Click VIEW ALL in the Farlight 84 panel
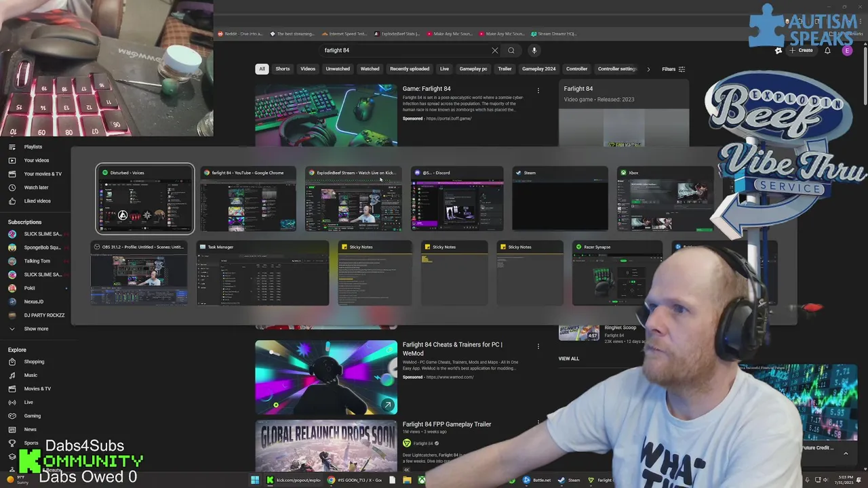 click(x=569, y=359)
